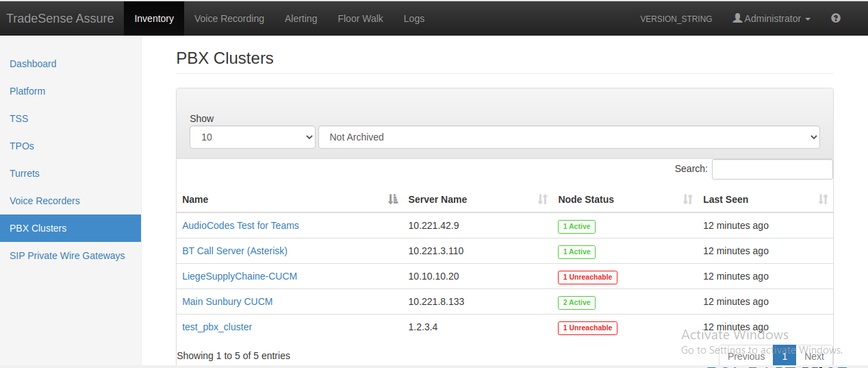868x368 pixels.
Task: Click server name 10.221.3.110
Action: coord(436,251)
